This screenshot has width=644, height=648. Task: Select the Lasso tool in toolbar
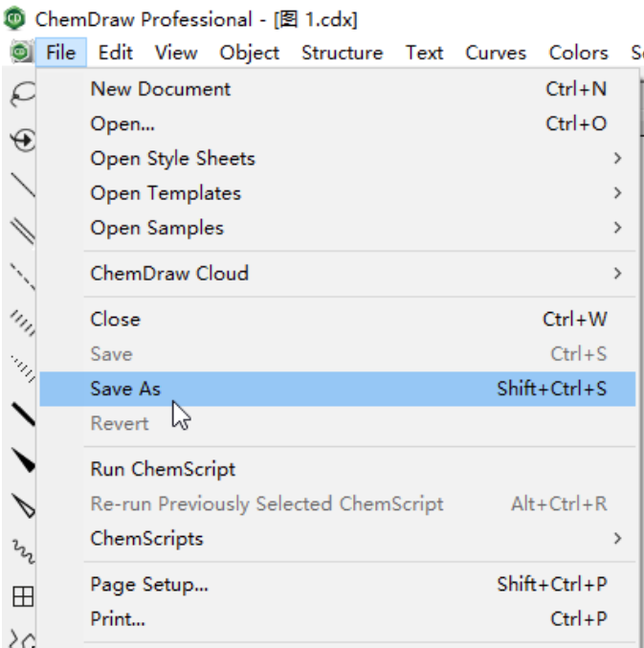tap(22, 94)
